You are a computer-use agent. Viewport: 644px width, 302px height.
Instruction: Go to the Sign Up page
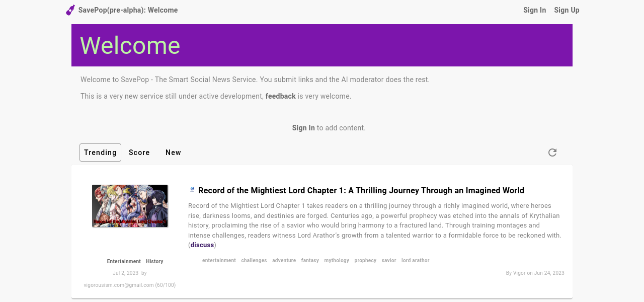point(567,10)
